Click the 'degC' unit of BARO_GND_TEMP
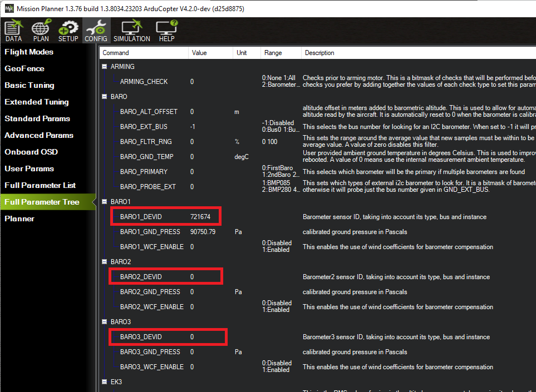 coord(242,157)
